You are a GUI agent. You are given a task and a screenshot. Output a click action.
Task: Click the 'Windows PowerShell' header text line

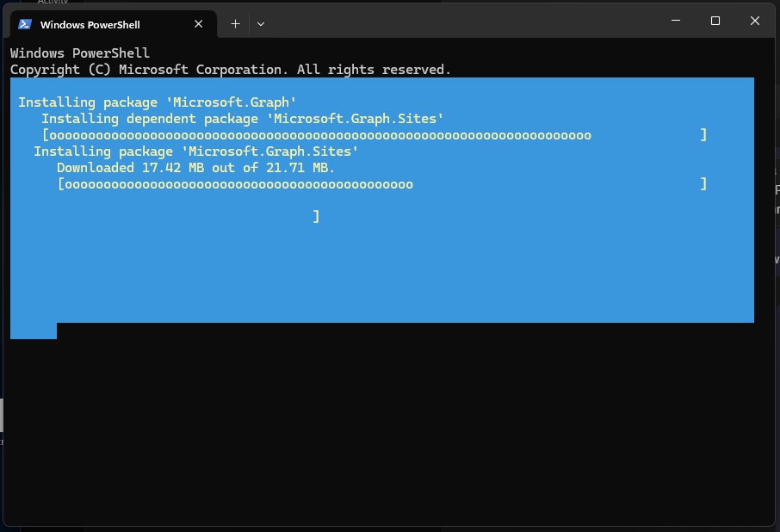[x=80, y=53]
